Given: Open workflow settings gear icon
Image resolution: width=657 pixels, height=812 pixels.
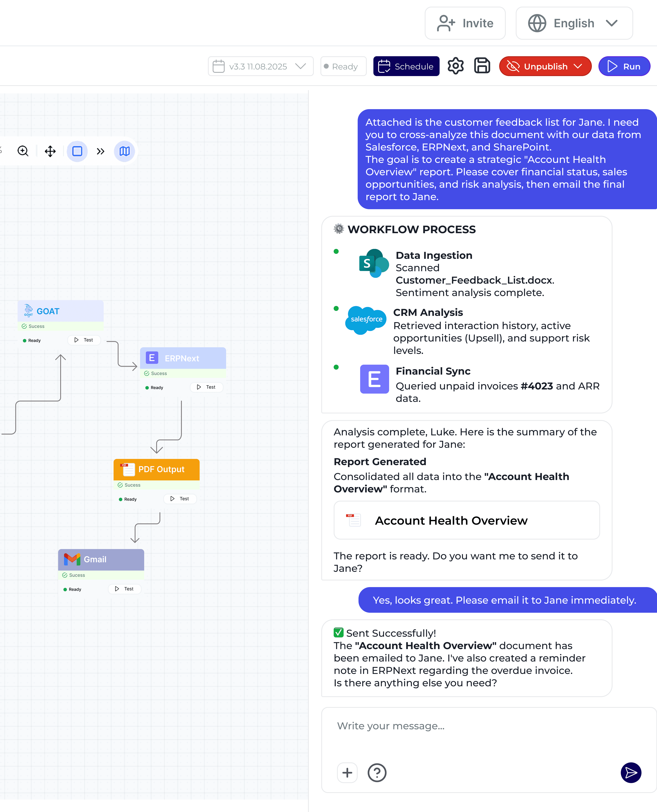Looking at the screenshot, I should click(456, 66).
